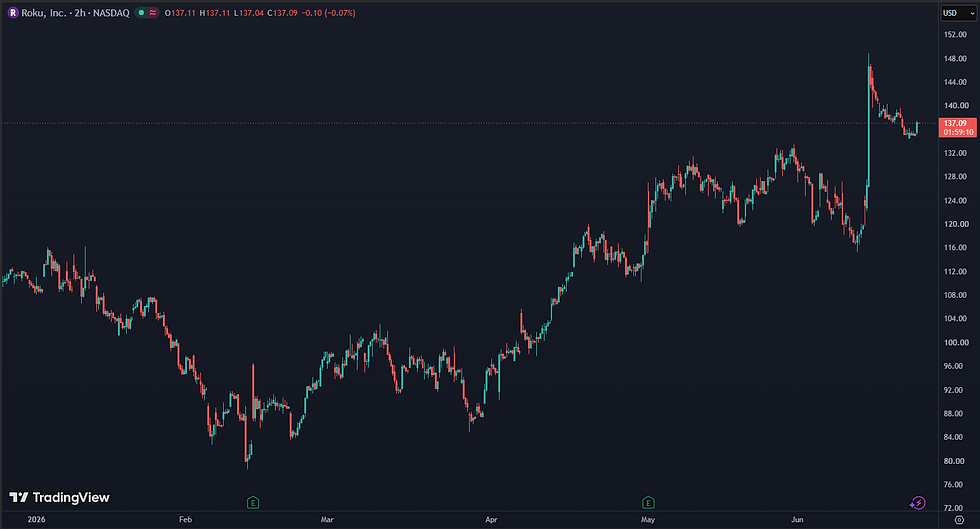Click the 92.00 price axis label
The width and height of the screenshot is (980, 529).
tap(953, 390)
